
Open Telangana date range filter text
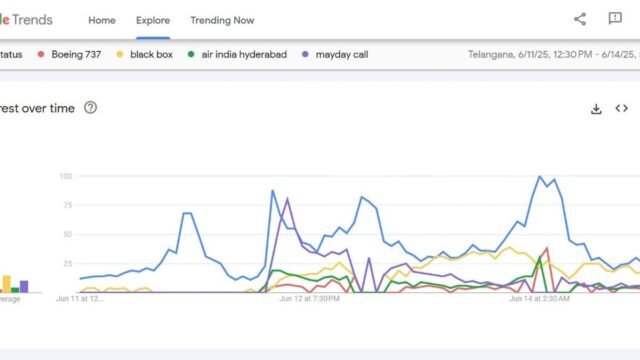tap(553, 55)
